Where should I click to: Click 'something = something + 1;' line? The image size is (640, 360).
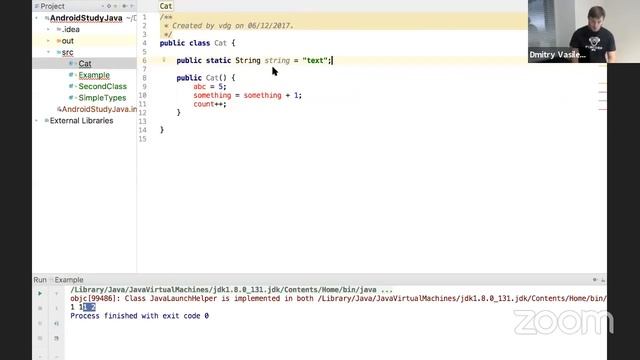coord(247,95)
